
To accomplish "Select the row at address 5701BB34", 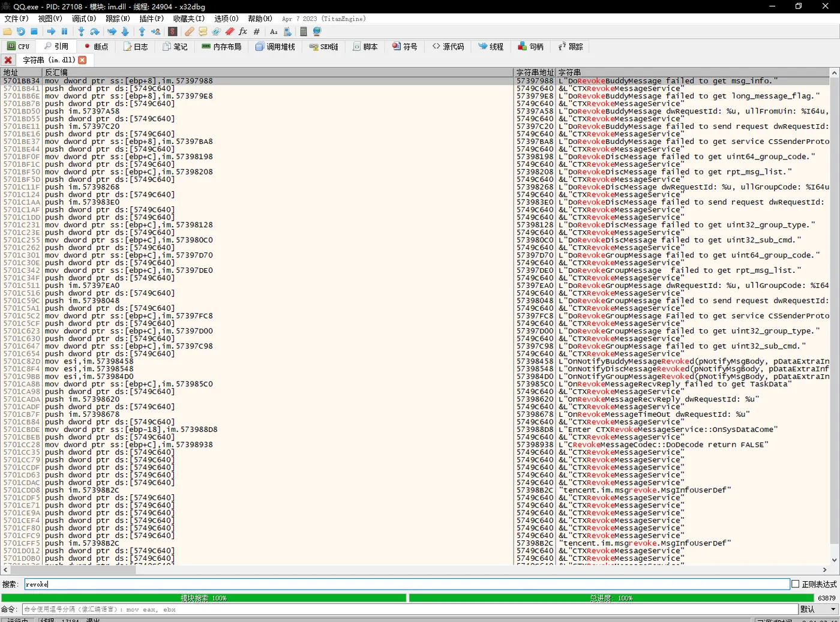I will click(x=415, y=80).
